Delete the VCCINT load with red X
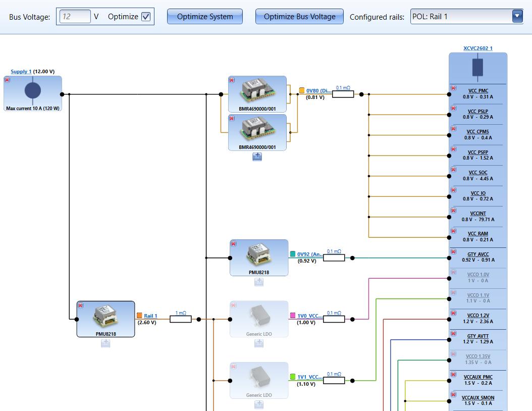Image resolution: width=532 pixels, height=411 pixels. coord(453,211)
